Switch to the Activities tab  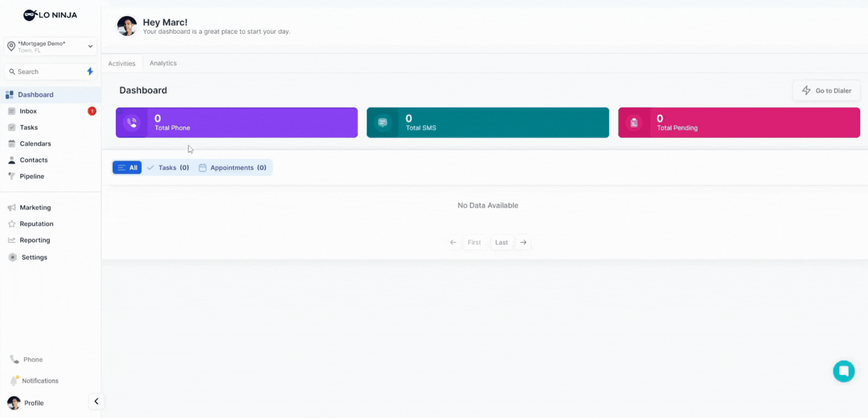pos(122,63)
